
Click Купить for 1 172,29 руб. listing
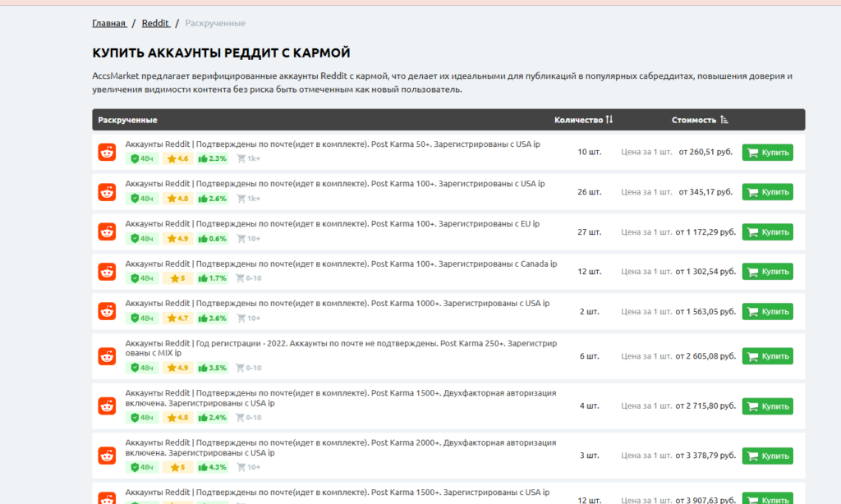[768, 232]
